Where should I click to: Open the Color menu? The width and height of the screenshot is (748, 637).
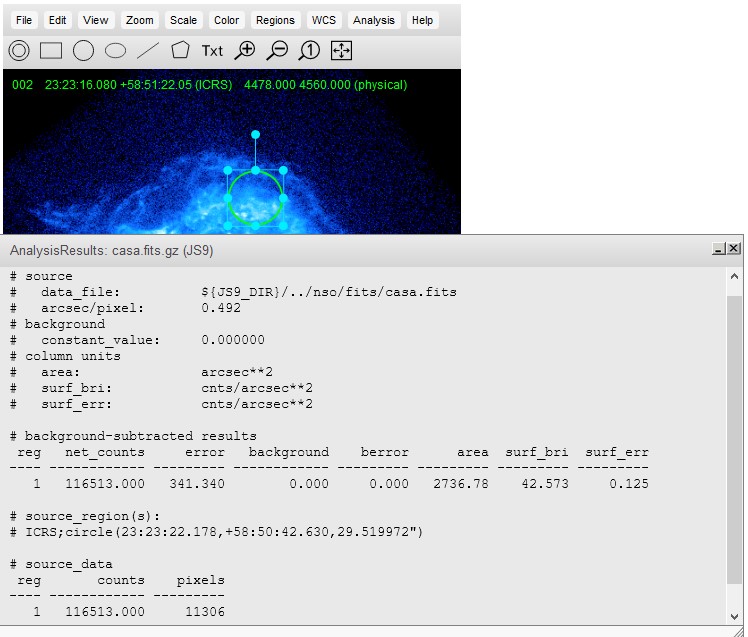click(227, 20)
